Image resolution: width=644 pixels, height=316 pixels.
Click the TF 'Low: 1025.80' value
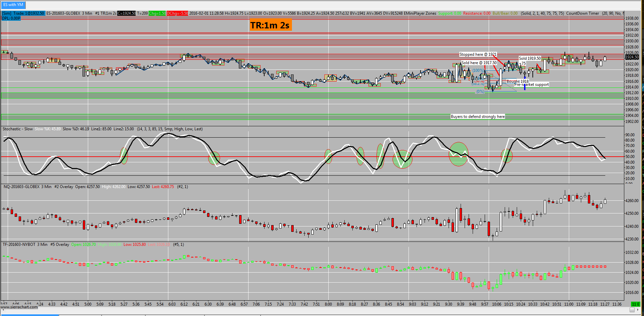coord(135,245)
